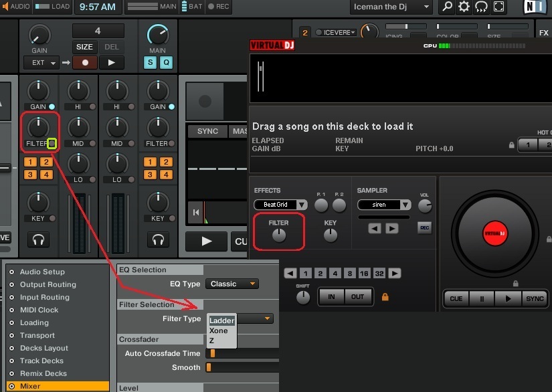
Task: Click the orange loop lock icon in VirtualDJ
Action: coord(385,296)
